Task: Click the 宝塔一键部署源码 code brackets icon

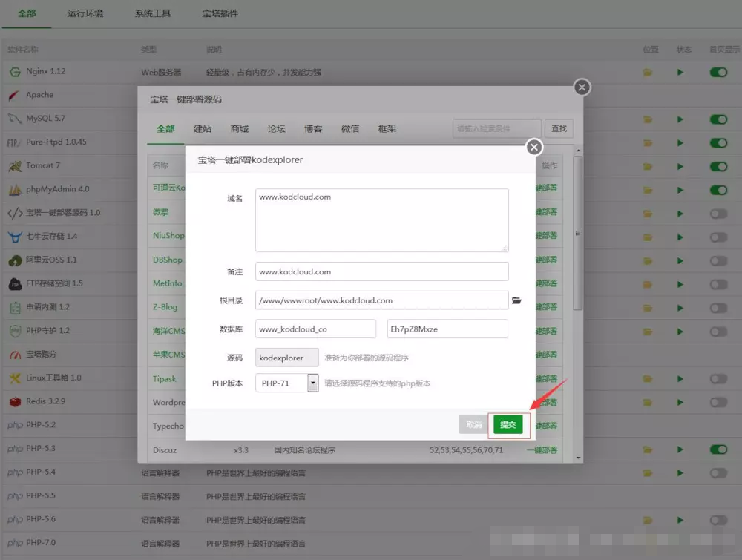Action: click(15, 214)
